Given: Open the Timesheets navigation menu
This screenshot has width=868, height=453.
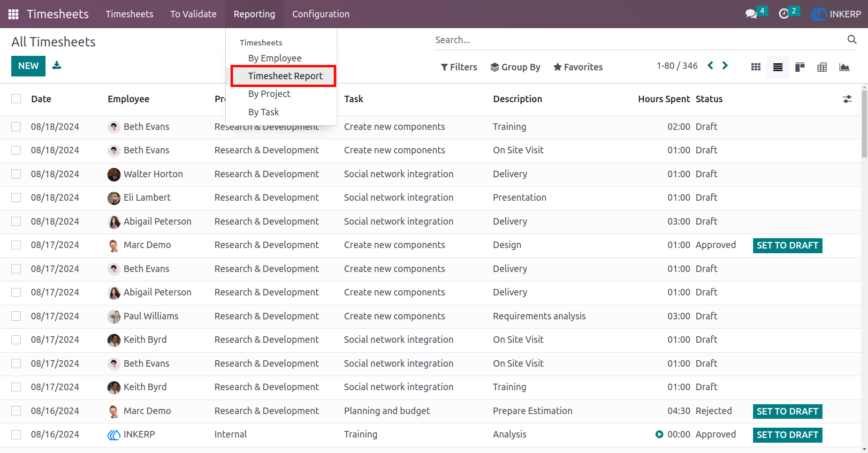Looking at the screenshot, I should [129, 14].
